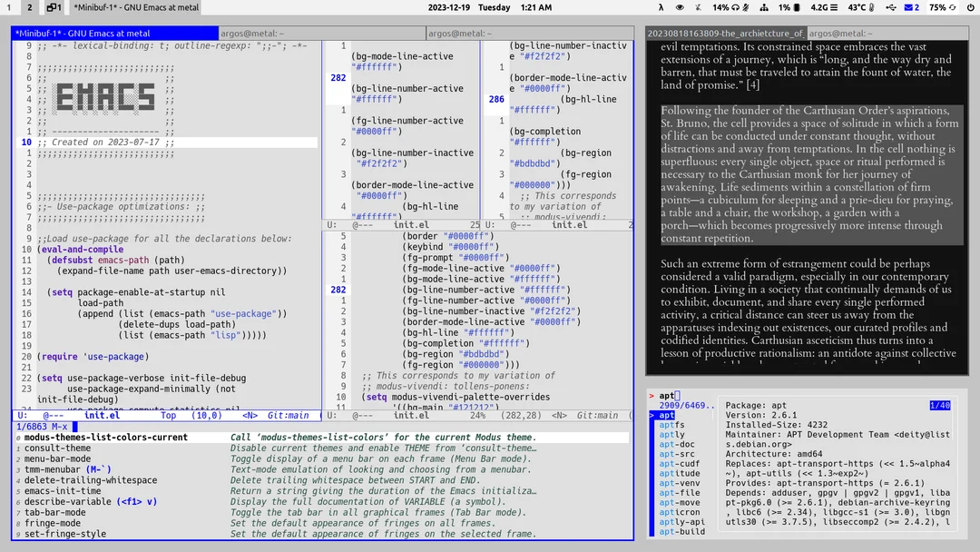Viewport: 980px width, 552px height.
Task: Click the sync icon next to 75%
Action: tap(952, 7)
